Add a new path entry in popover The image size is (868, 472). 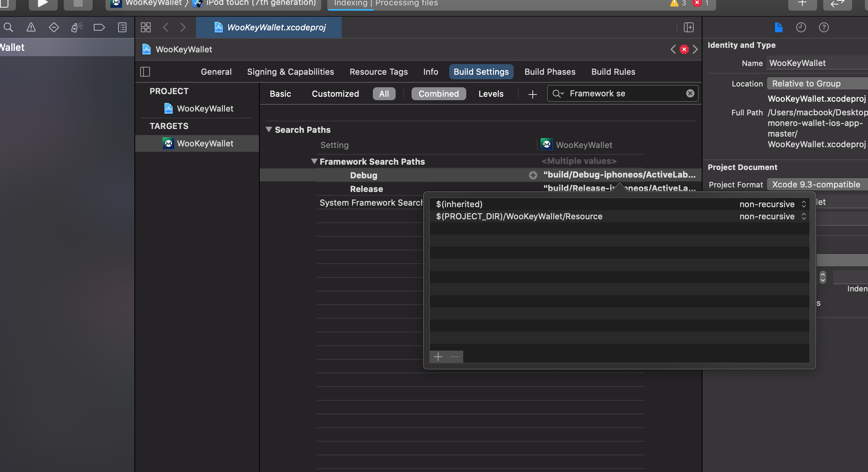tap(438, 357)
